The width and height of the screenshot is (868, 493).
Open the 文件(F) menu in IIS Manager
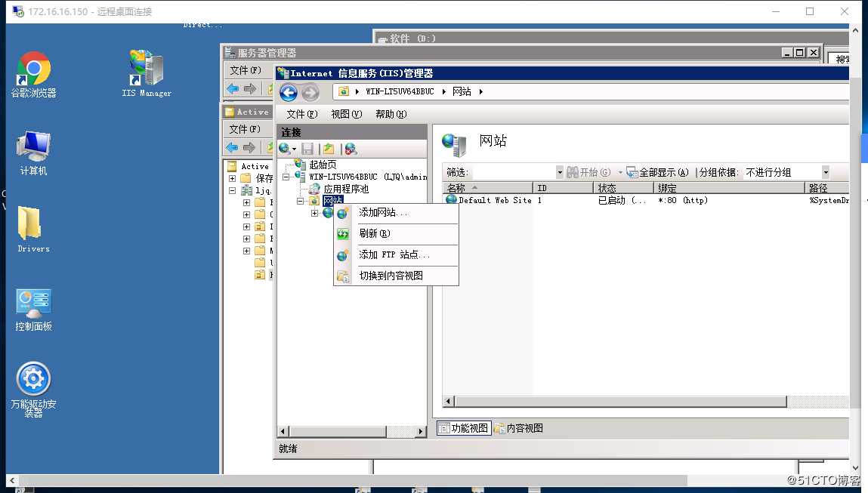pos(301,114)
